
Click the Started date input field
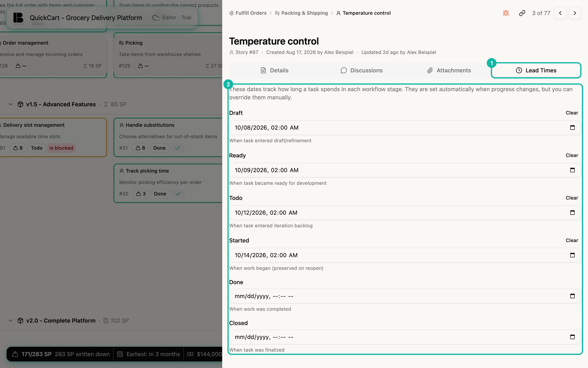coord(405,255)
